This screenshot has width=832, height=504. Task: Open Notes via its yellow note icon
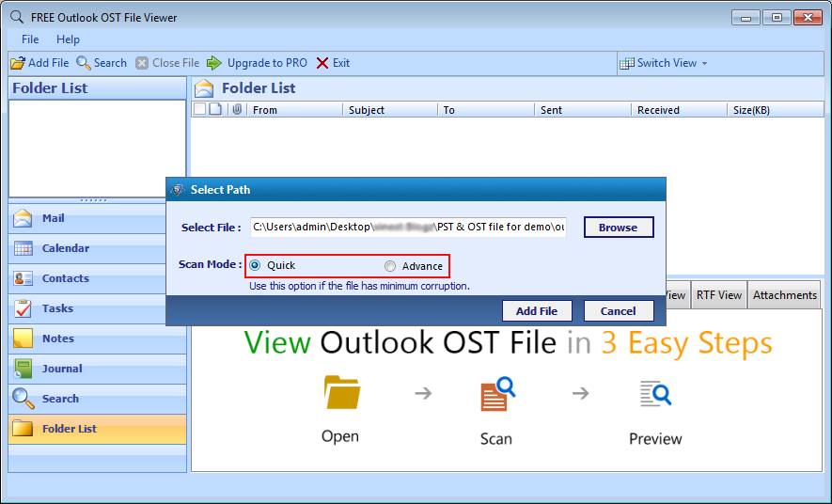[23, 339]
